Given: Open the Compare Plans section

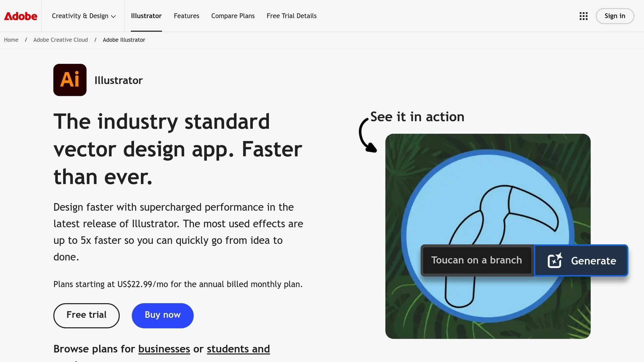Looking at the screenshot, I should (233, 16).
